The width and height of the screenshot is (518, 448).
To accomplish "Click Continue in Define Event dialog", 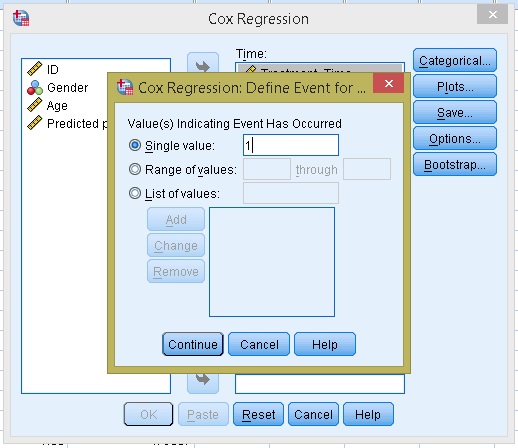I will pyautogui.click(x=193, y=344).
